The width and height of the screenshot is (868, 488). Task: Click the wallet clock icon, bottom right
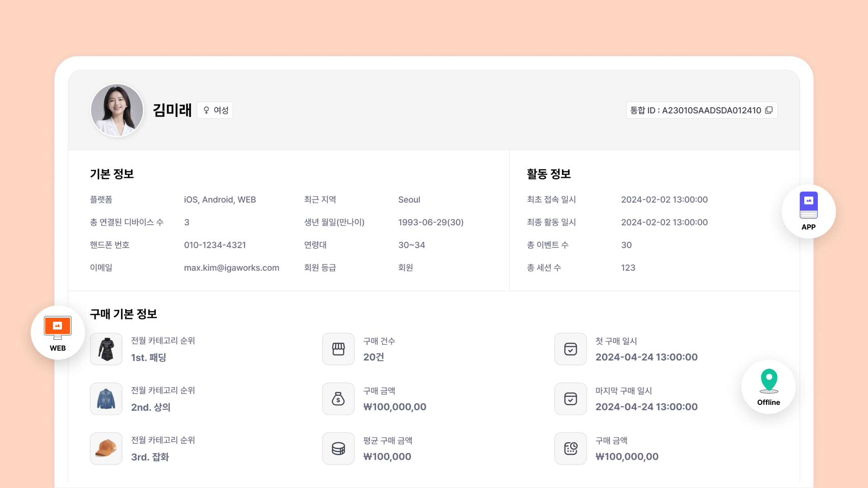pyautogui.click(x=571, y=448)
